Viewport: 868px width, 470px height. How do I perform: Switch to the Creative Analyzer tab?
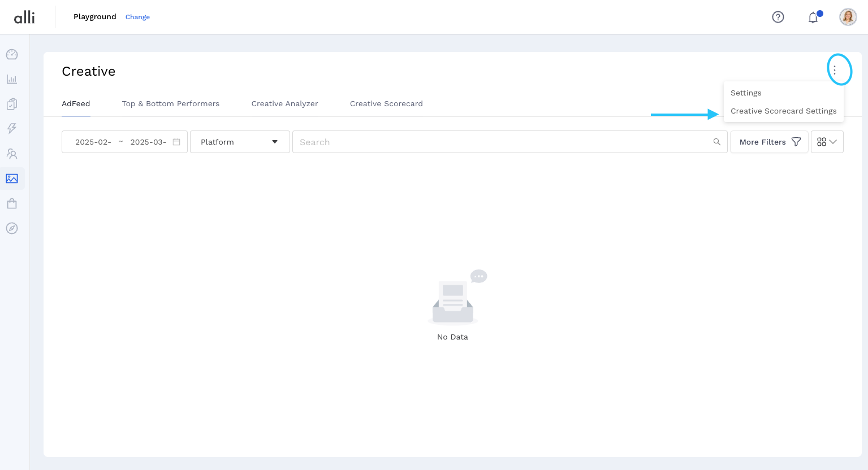(284, 103)
